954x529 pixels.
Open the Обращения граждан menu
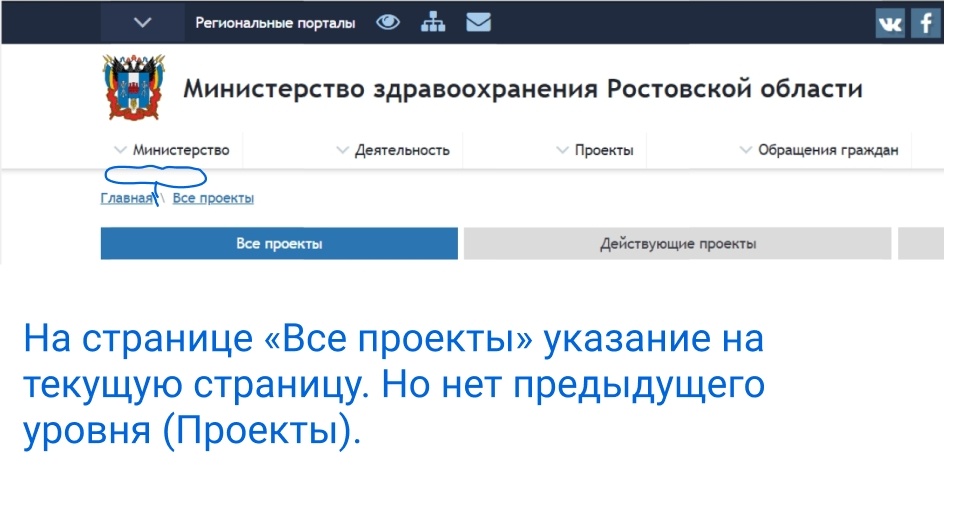pyautogui.click(x=827, y=150)
